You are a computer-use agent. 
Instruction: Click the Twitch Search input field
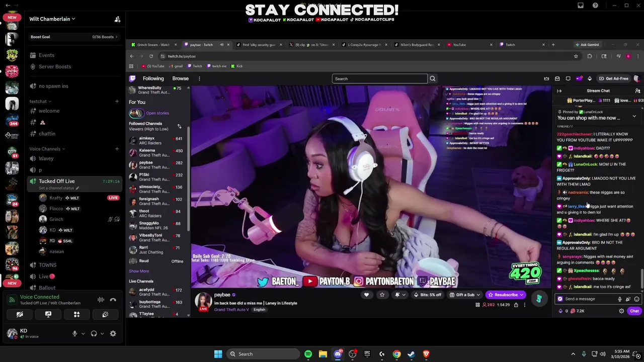click(379, 78)
